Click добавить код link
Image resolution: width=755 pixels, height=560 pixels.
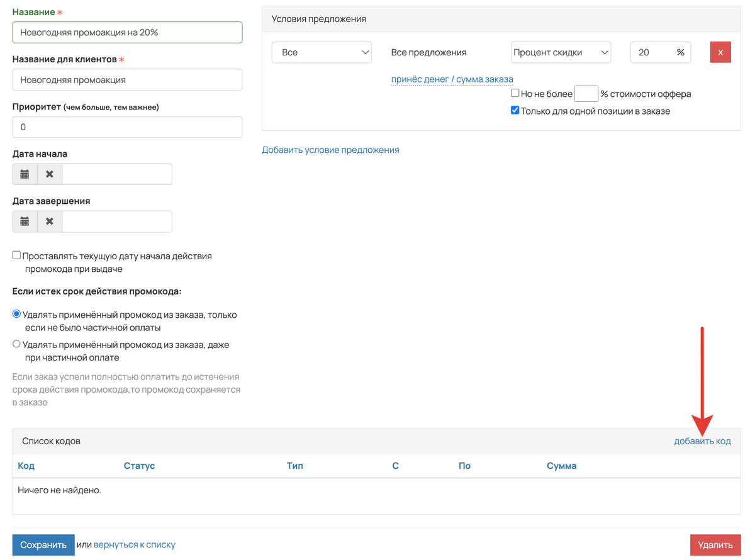point(702,441)
